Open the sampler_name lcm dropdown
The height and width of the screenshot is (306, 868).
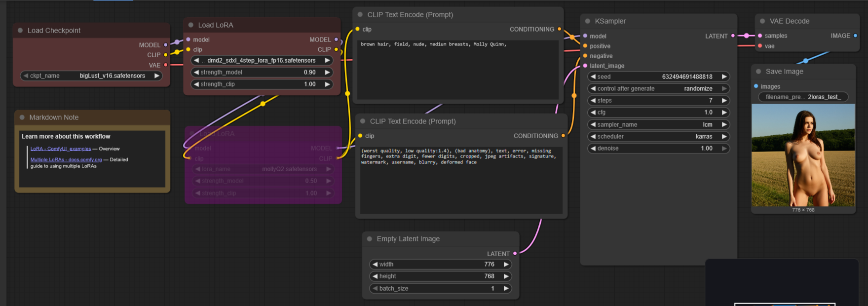point(659,124)
